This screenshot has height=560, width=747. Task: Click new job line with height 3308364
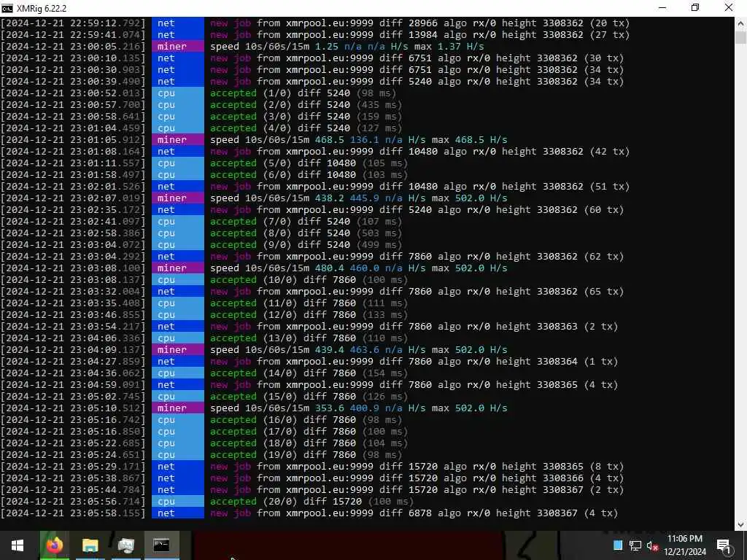point(309,362)
